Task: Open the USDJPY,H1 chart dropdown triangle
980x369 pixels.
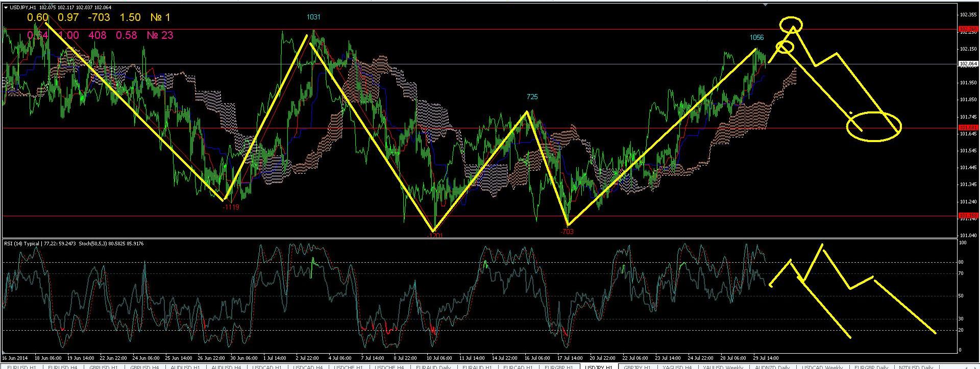Action: tap(5, 7)
